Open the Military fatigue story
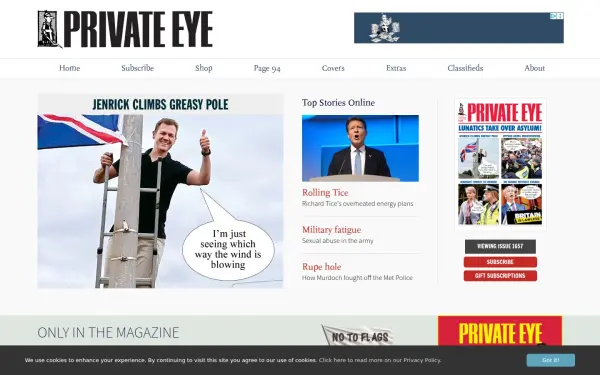Screen dimensions: 600x375 (x=331, y=230)
